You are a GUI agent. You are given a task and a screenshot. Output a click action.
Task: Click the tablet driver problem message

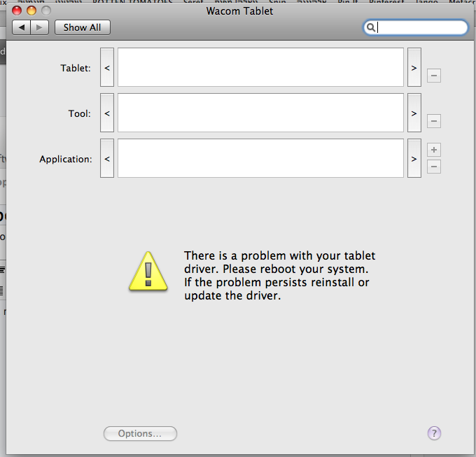point(279,276)
